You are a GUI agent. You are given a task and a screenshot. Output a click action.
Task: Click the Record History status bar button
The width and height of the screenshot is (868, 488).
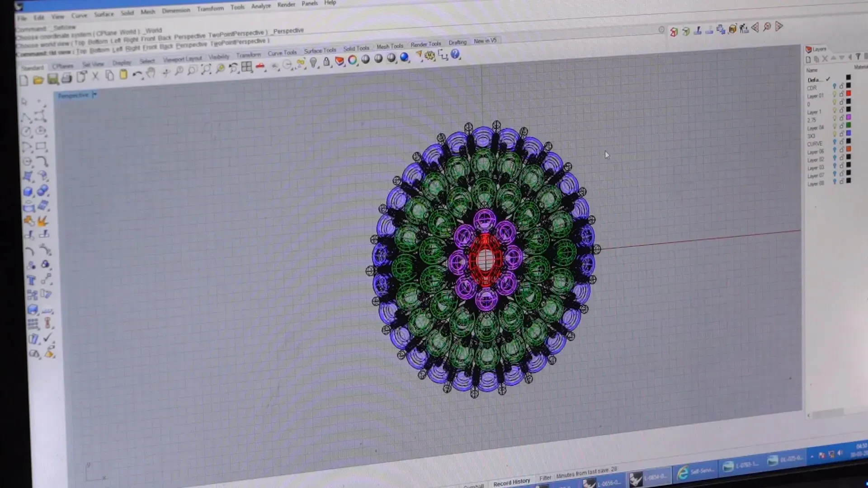click(x=511, y=483)
